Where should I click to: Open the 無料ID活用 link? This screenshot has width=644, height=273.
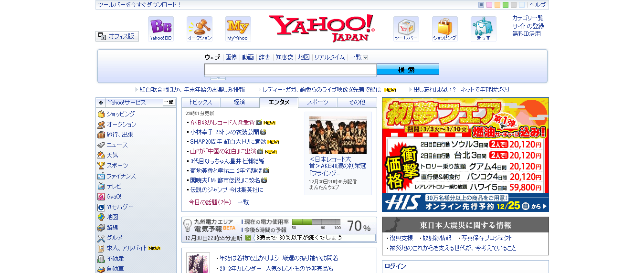pyautogui.click(x=527, y=34)
